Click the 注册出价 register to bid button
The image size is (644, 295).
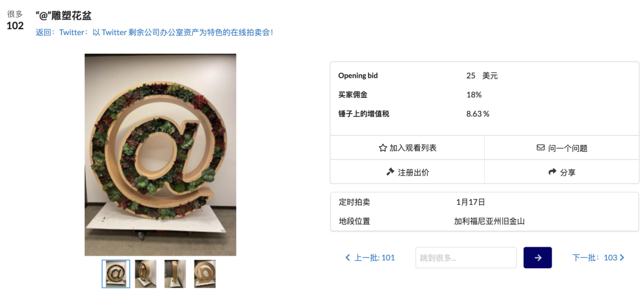[407, 172]
